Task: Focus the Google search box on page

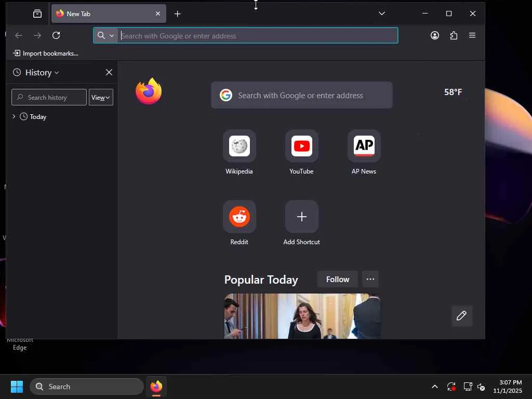Action: [302, 96]
